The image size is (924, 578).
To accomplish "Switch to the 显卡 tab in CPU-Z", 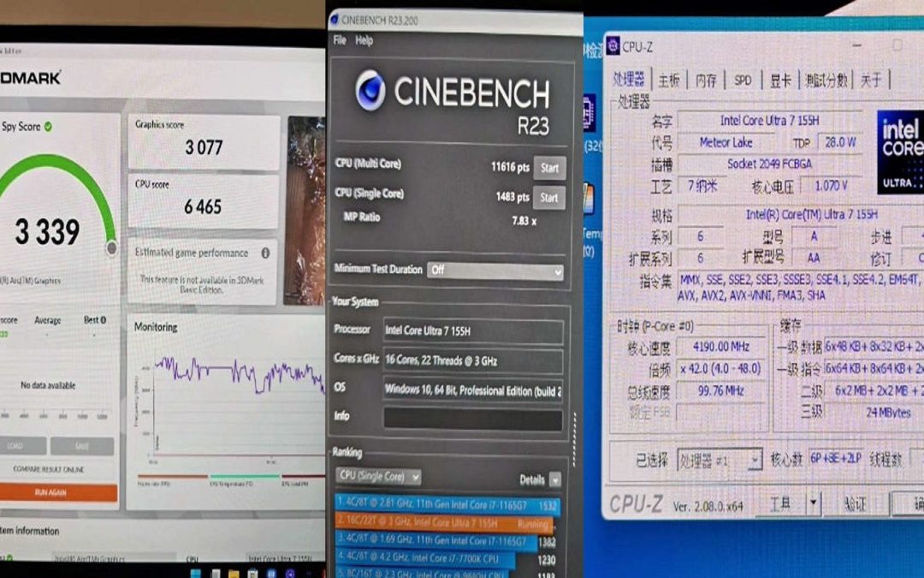I will (780, 80).
